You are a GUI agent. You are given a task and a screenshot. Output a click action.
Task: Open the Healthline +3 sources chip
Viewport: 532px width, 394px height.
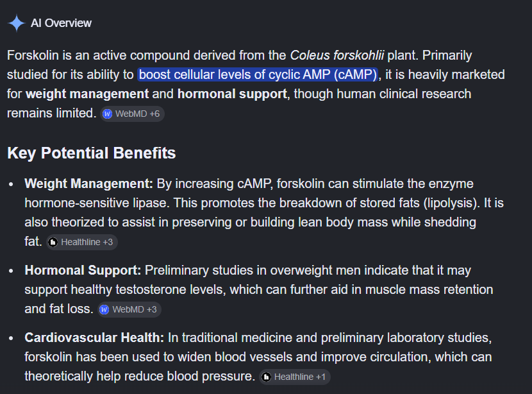point(82,242)
